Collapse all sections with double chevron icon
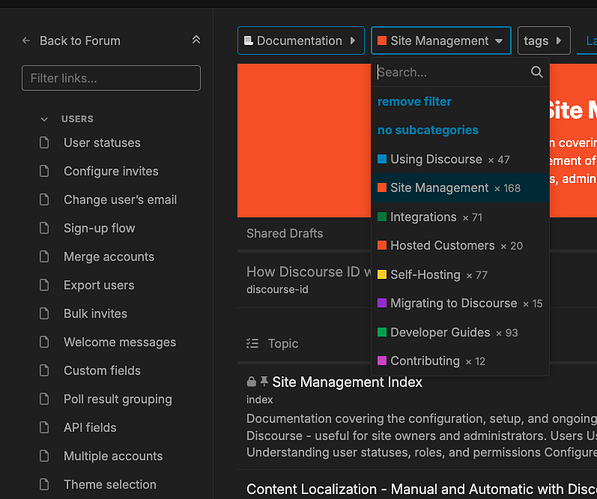The width and height of the screenshot is (597, 499). click(x=196, y=40)
